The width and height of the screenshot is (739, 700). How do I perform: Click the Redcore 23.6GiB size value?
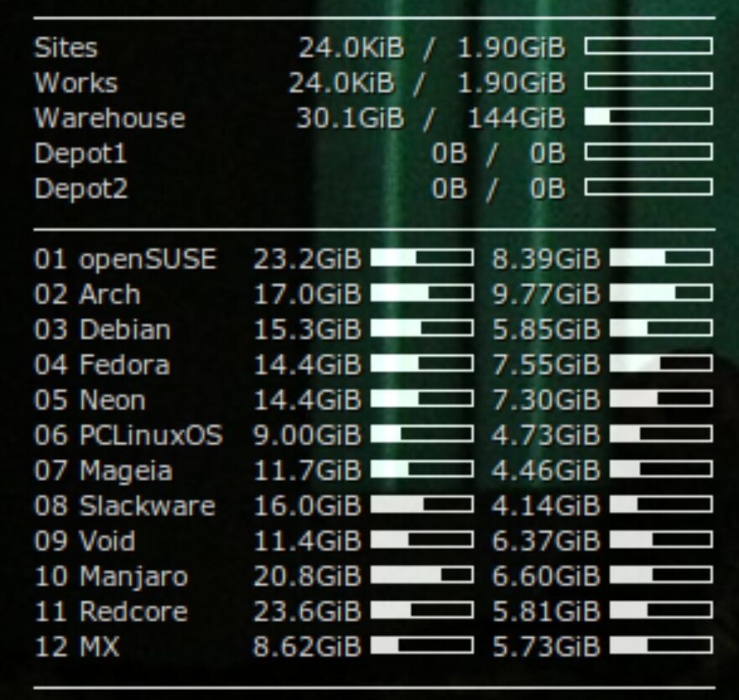click(x=307, y=612)
